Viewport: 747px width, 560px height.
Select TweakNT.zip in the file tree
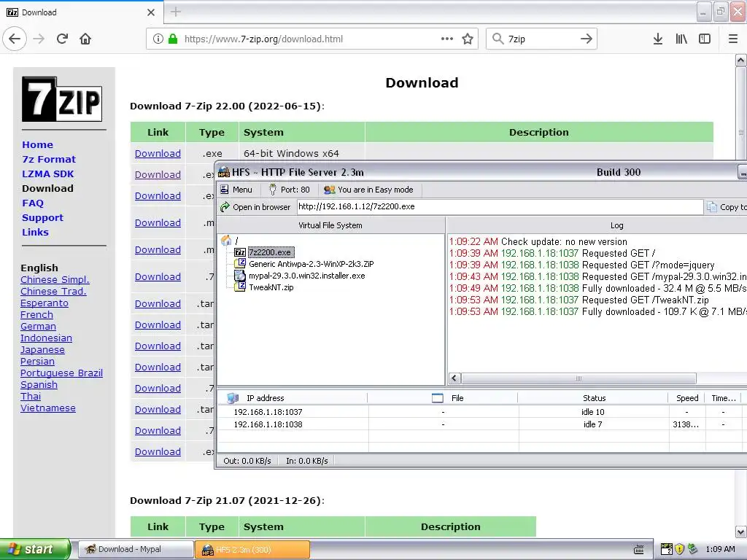coord(271,287)
